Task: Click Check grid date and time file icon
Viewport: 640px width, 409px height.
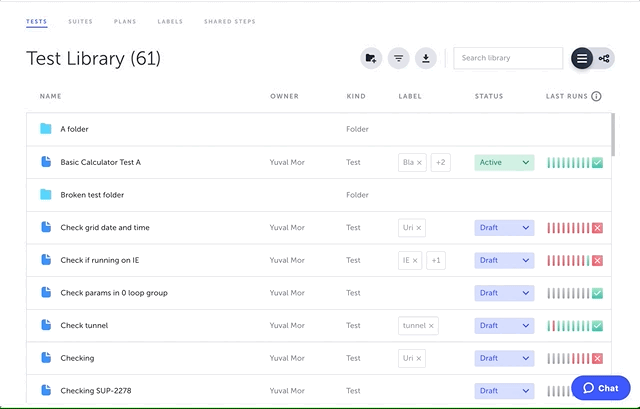Action: (46, 227)
